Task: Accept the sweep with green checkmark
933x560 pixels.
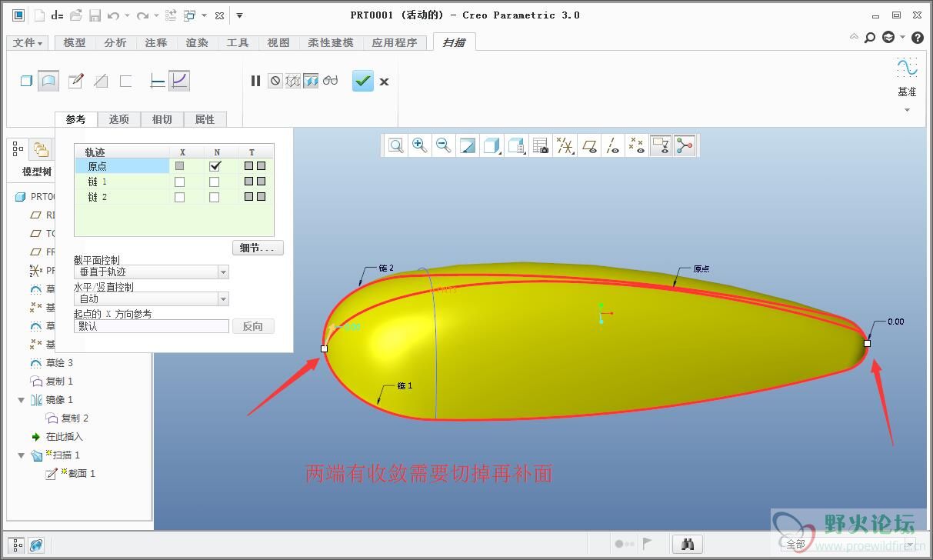Action: coord(363,81)
